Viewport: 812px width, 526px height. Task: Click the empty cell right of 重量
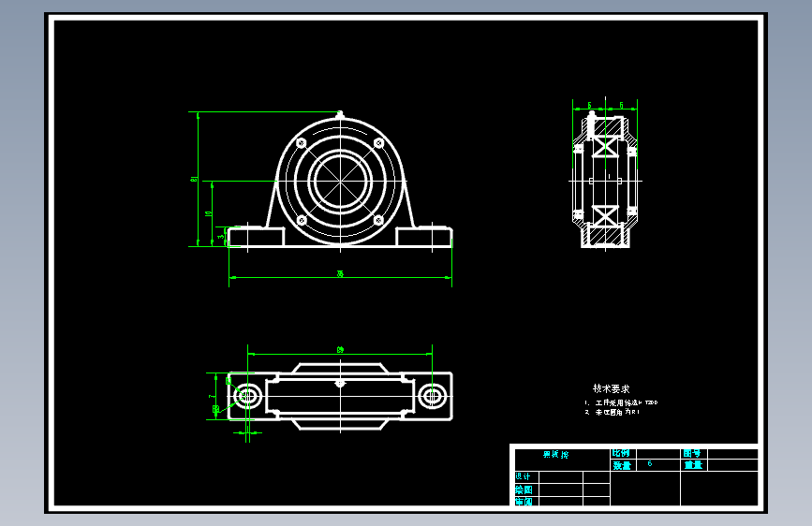(x=732, y=465)
